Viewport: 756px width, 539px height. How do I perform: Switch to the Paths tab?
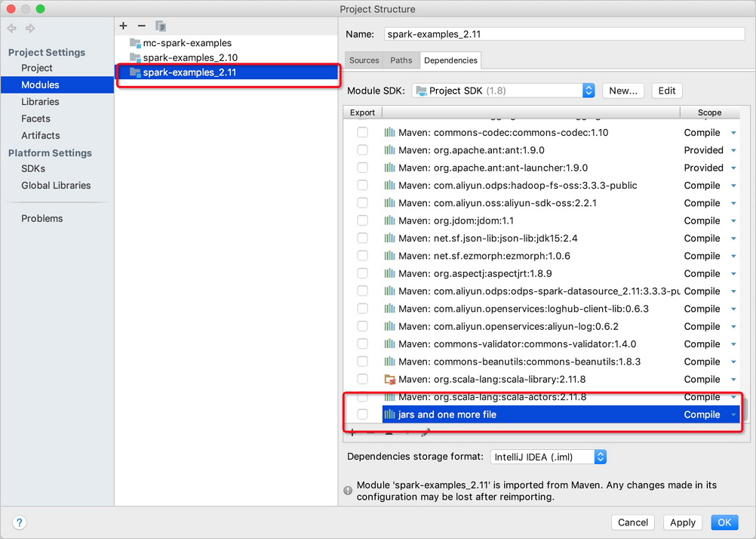(401, 60)
